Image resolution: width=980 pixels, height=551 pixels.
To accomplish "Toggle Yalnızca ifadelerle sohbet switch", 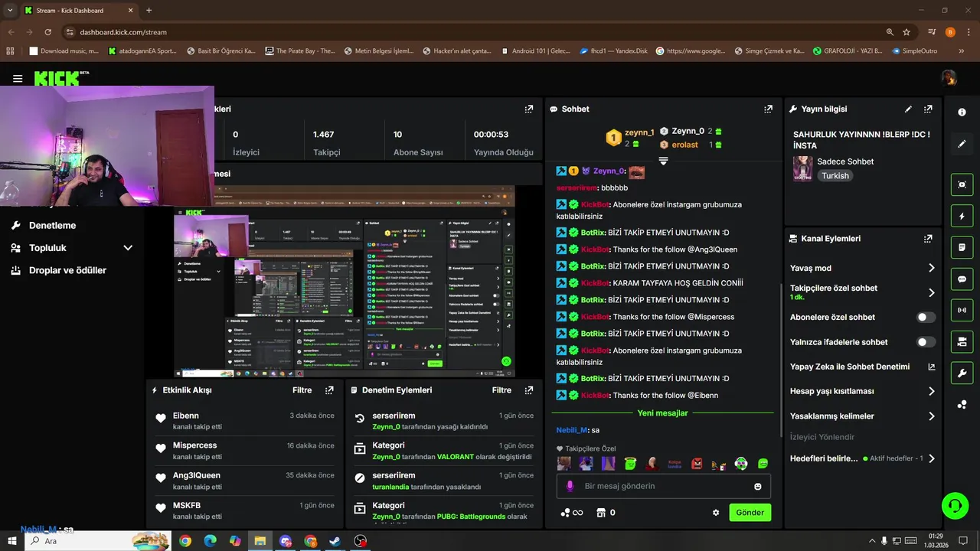I will point(926,342).
